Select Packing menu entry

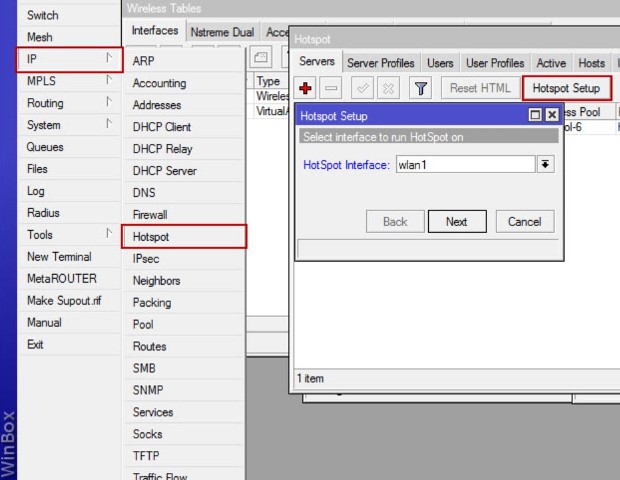tap(184, 302)
